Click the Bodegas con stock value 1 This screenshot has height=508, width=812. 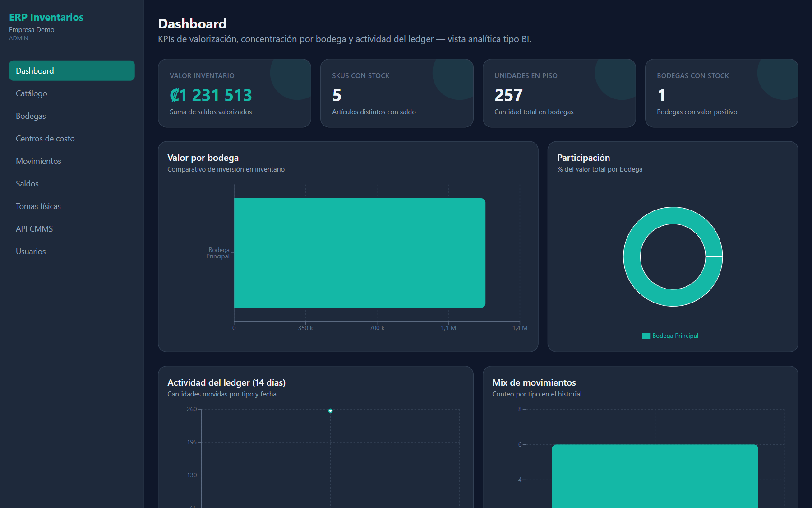coord(661,95)
